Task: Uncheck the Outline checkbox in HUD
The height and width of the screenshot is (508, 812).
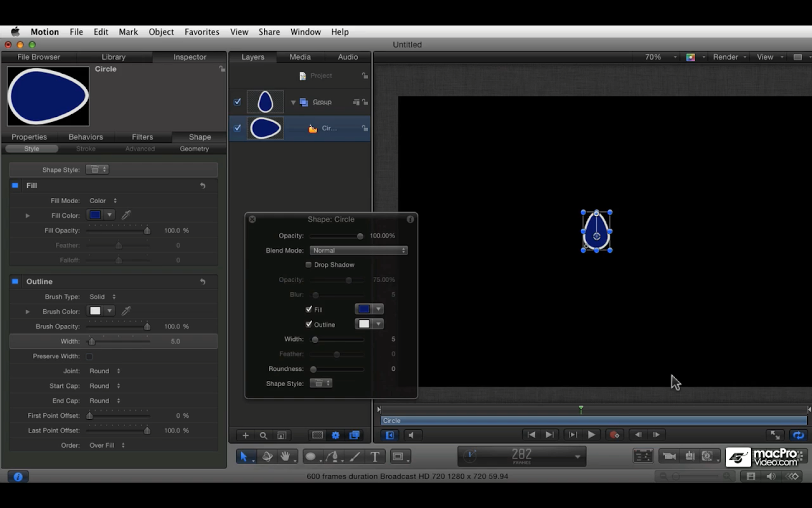Action: click(x=309, y=324)
